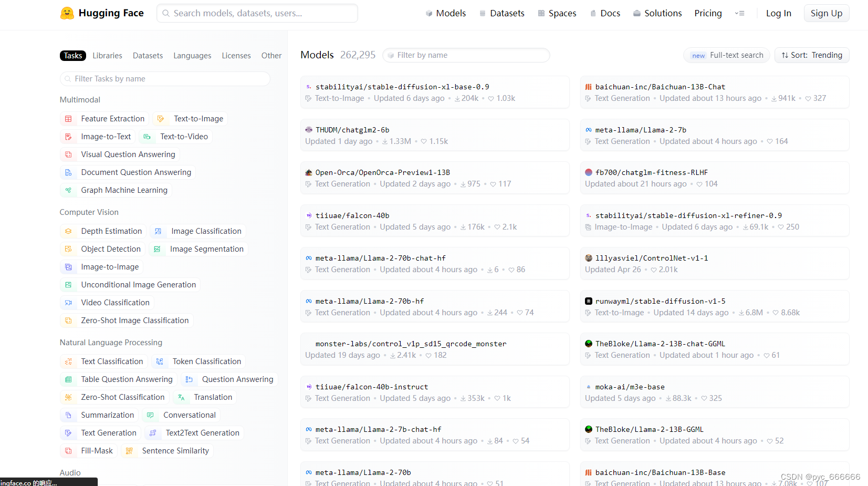This screenshot has width=868, height=486.
Task: Click the Fill-Mask task icon
Action: [68, 451]
